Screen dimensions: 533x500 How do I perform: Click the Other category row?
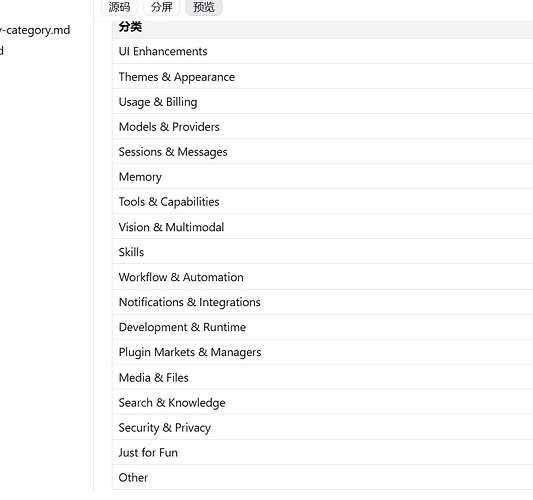coord(322,478)
